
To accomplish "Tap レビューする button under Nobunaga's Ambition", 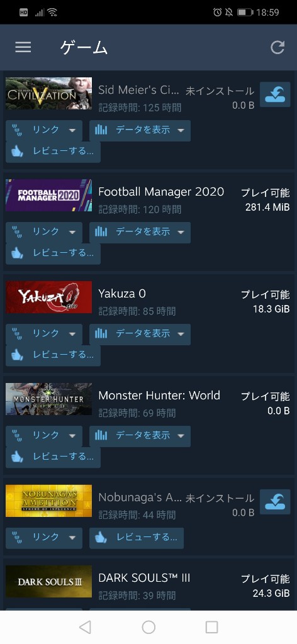I will coord(137,538).
